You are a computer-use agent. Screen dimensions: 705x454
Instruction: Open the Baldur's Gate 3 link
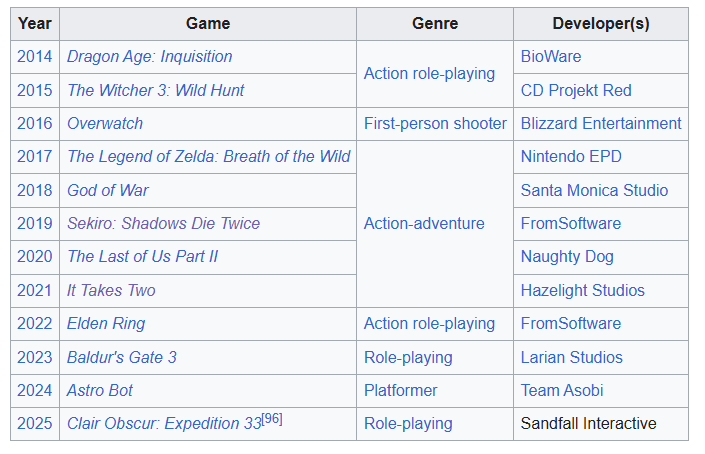point(122,358)
